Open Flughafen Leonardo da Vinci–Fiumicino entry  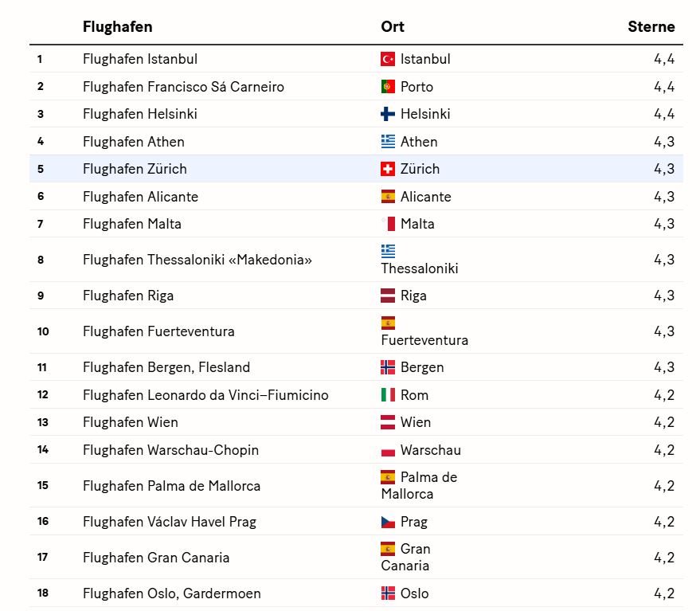click(x=205, y=395)
